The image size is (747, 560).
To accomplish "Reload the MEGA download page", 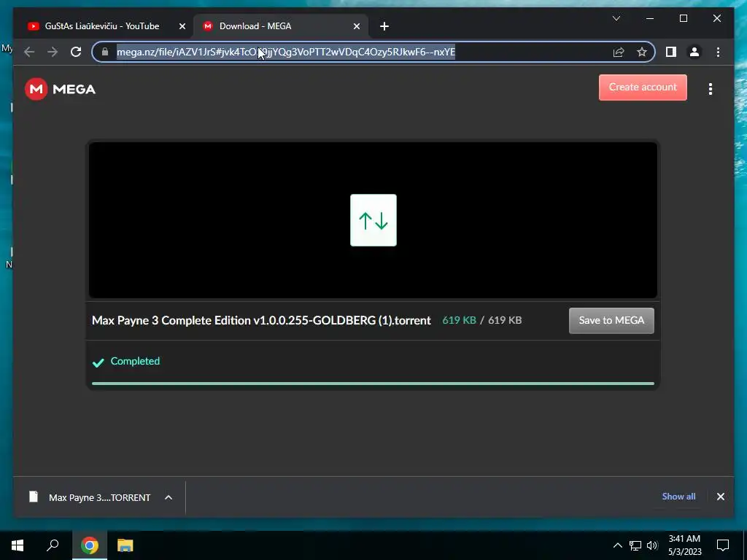I will [76, 52].
